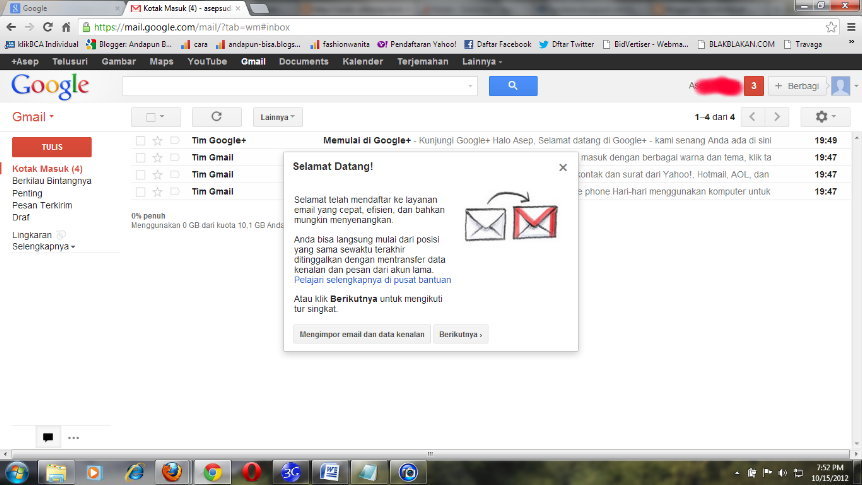Expand the red Gmail dropdown label
Screen dimensions: 862x485
33,117
